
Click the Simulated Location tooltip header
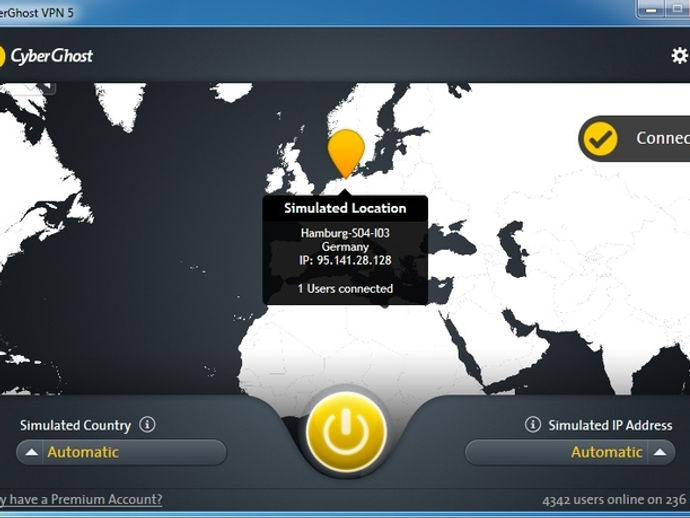pyautogui.click(x=345, y=208)
